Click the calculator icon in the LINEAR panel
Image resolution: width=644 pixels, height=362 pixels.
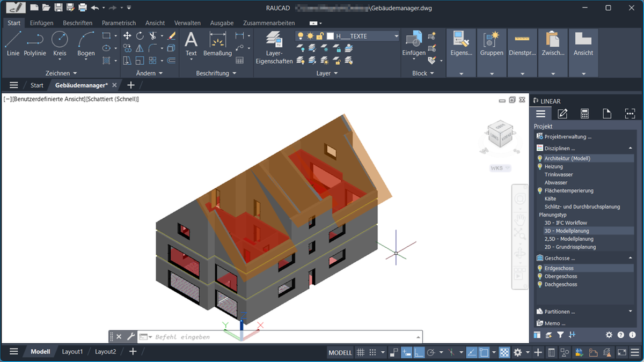(584, 113)
